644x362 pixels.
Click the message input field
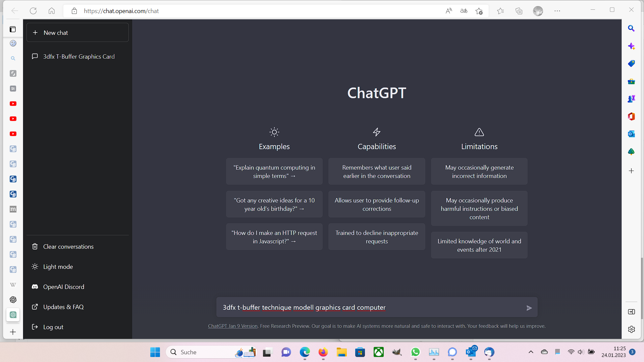[369, 307]
